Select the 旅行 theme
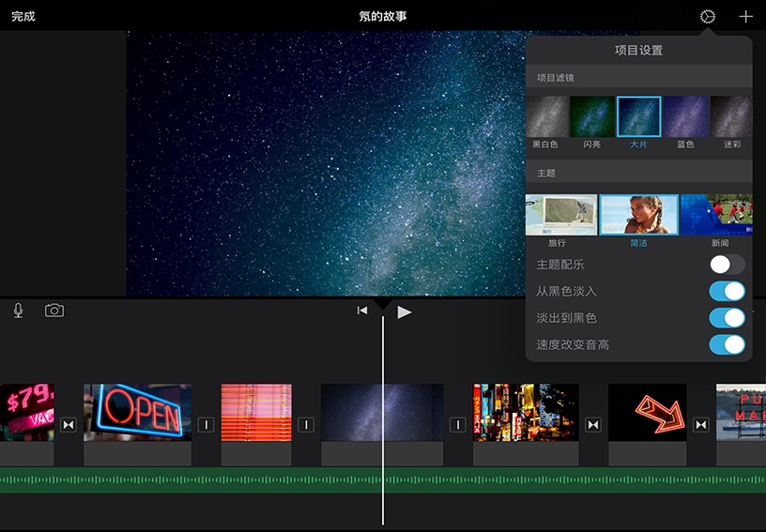The width and height of the screenshot is (766, 532). point(561,215)
